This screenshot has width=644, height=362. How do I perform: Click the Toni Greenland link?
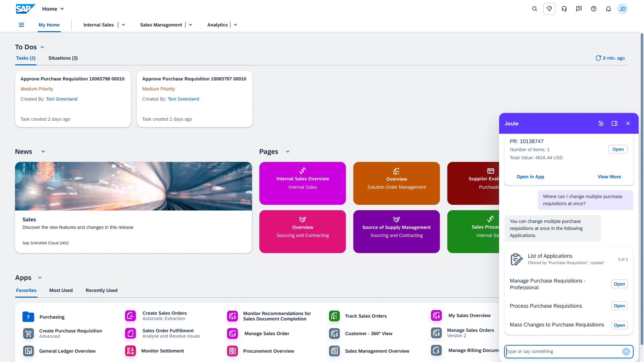click(62, 99)
